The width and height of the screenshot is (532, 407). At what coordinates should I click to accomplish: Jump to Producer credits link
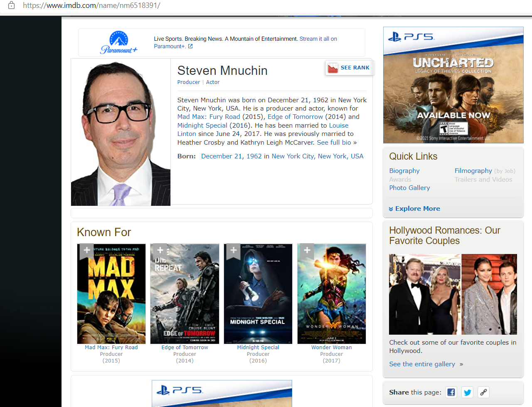(189, 82)
